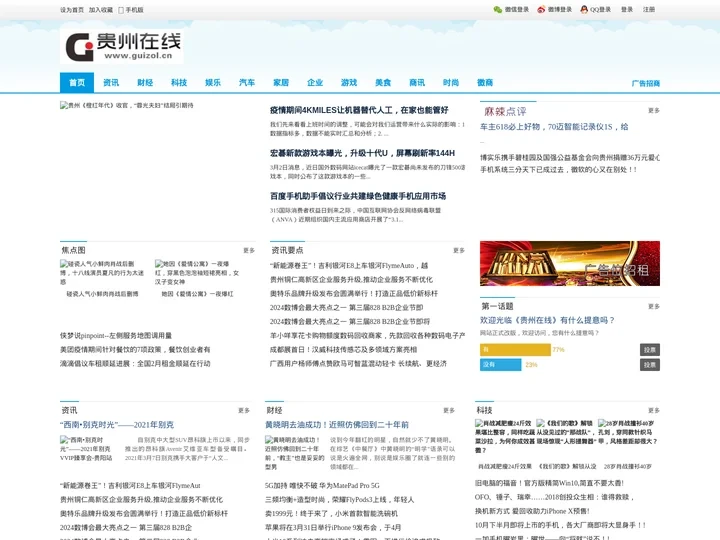The image size is (720, 540).
Task: Open the 微商 navigation tab
Action: 485,83
